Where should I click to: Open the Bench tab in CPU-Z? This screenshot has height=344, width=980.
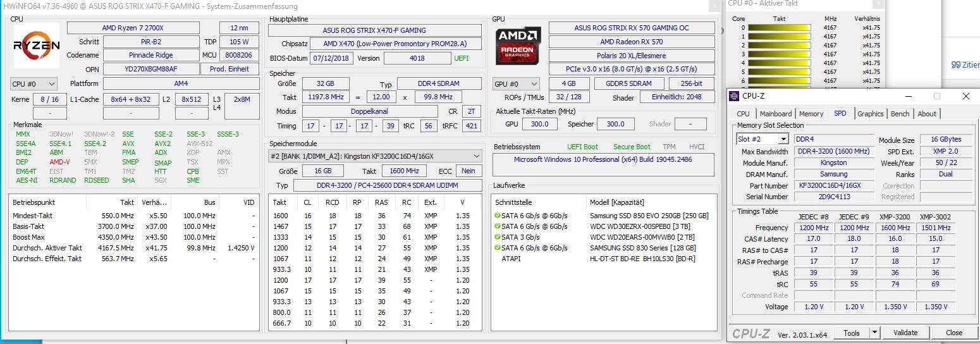pos(900,114)
